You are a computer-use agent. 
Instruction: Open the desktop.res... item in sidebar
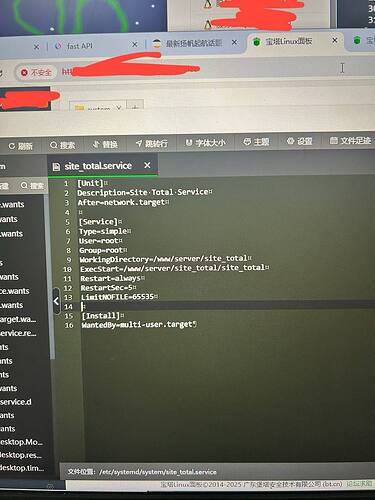[21, 455]
